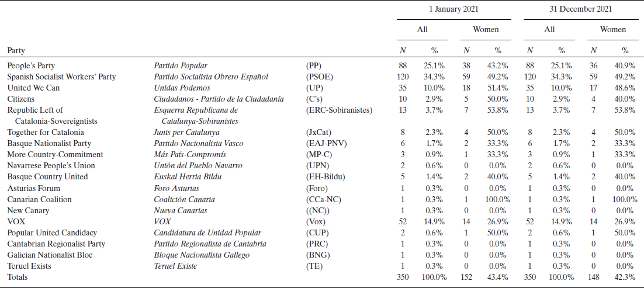Select the total women value "152"
The height and width of the screenshot is (288, 644).
[466, 277]
